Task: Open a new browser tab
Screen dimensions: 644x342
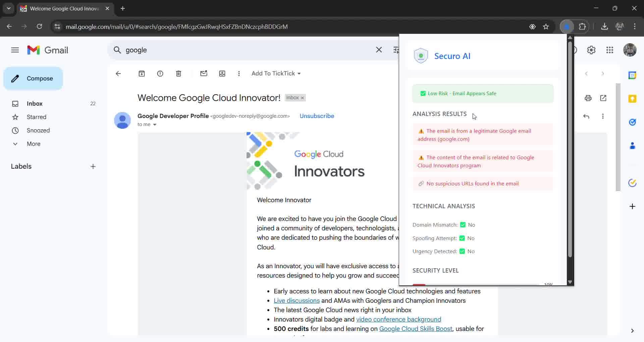Action: [123, 8]
